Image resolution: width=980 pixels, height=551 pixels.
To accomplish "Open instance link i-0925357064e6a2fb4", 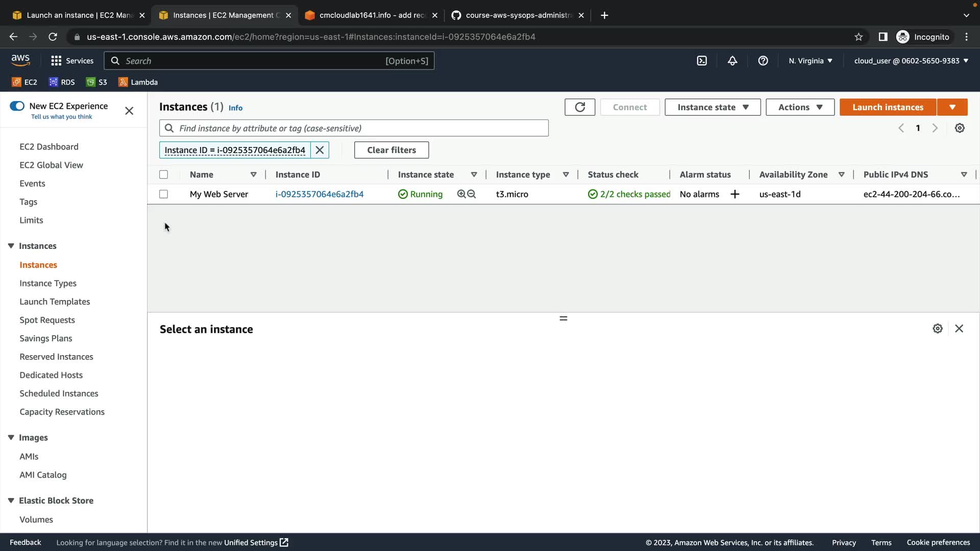I will [x=320, y=194].
